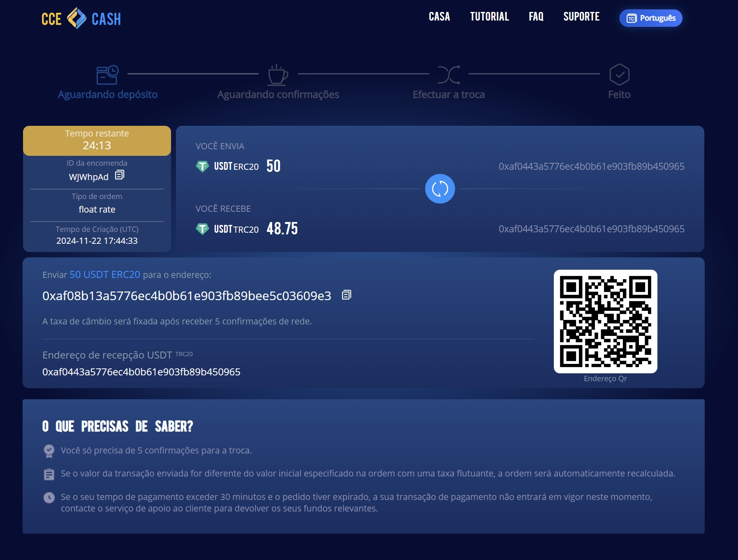The height and width of the screenshot is (560, 738).
Task: Open the Português language selector
Action: 650,18
